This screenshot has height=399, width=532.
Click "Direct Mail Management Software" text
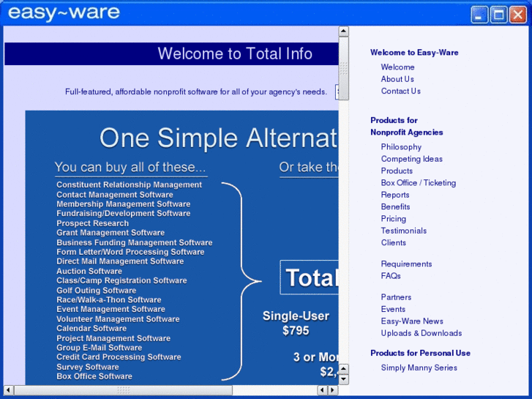[120, 261]
